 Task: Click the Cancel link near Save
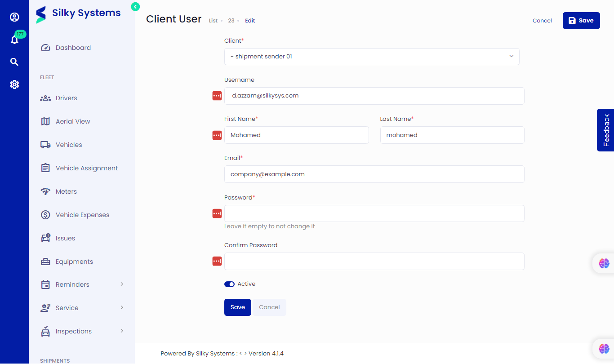[x=542, y=20]
